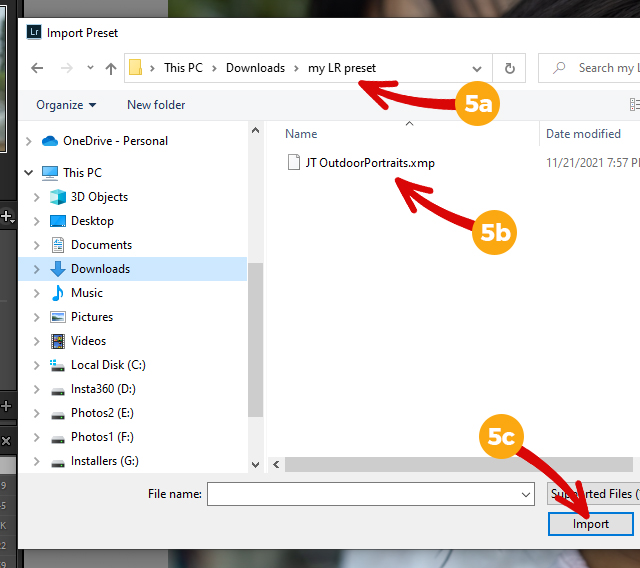Open the Organize menu

tap(66, 105)
